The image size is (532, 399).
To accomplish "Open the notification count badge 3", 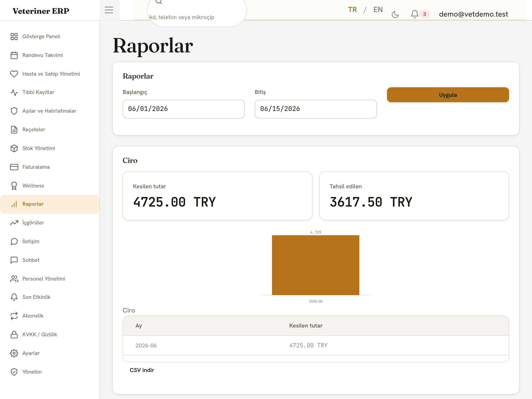I will tap(425, 14).
